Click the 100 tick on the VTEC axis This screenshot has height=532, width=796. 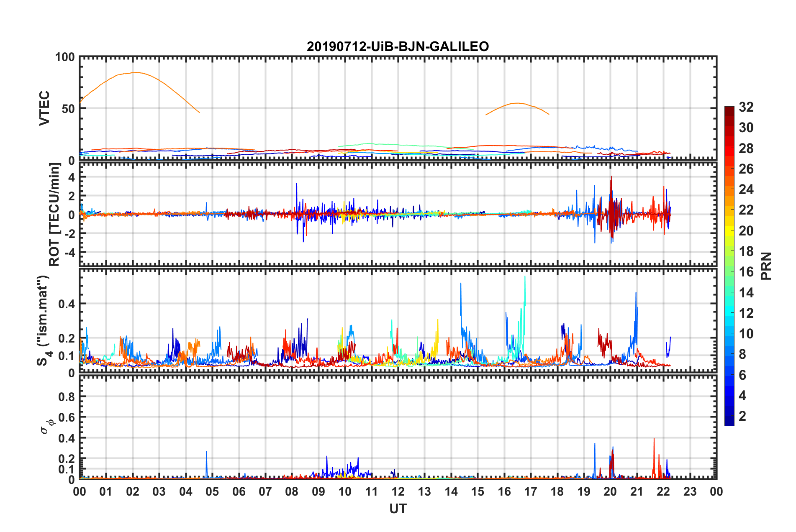(x=65, y=57)
